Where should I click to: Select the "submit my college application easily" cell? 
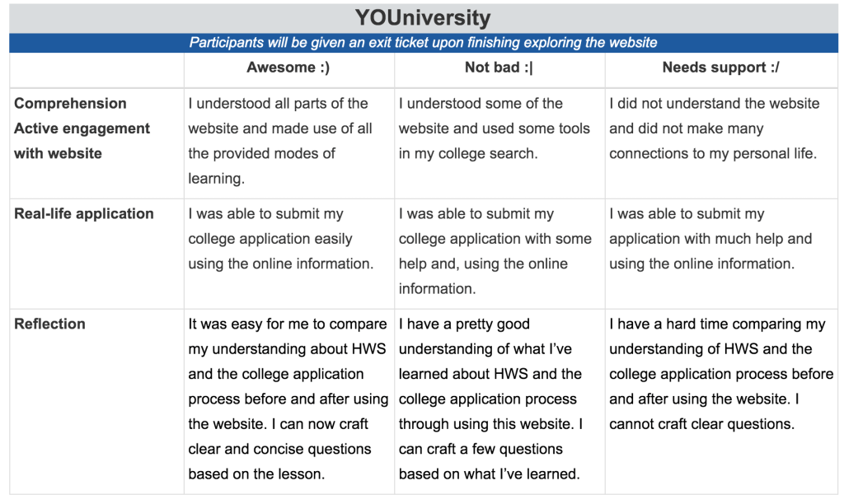[x=280, y=239]
